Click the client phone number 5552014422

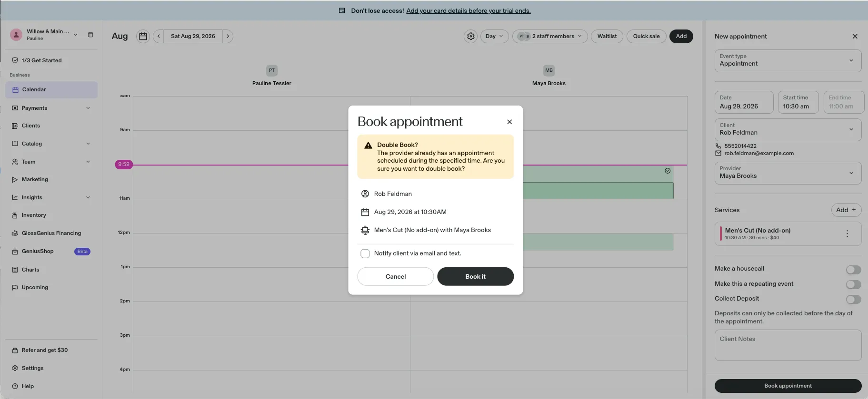coord(740,146)
